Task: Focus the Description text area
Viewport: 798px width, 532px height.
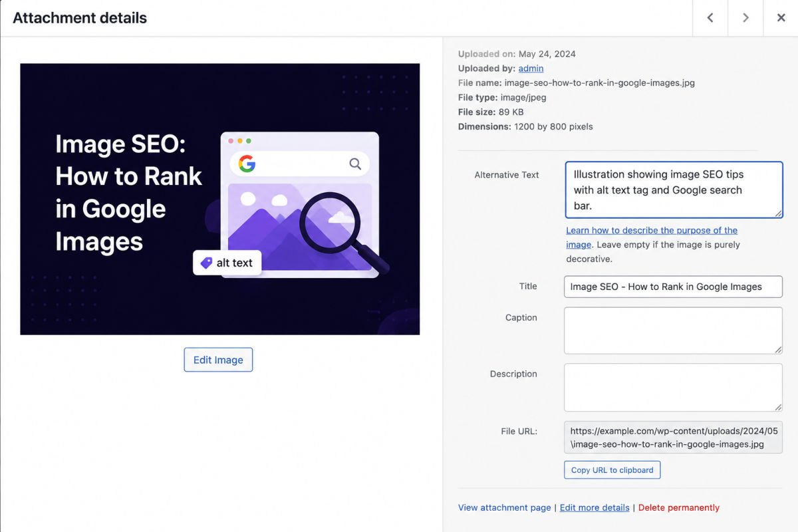Action: tap(673, 387)
